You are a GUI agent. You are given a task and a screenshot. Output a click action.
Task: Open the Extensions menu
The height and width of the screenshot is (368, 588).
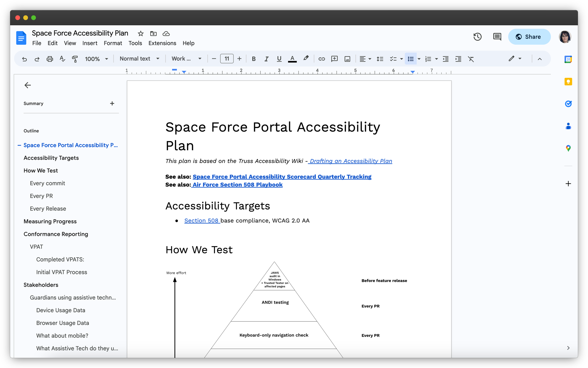tap(162, 43)
